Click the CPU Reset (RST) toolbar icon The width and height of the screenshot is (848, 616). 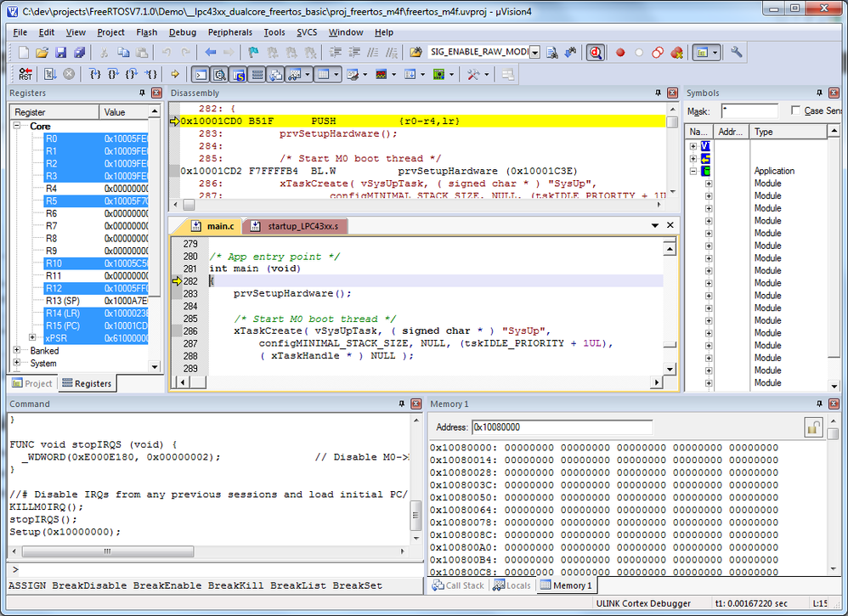pos(25,74)
